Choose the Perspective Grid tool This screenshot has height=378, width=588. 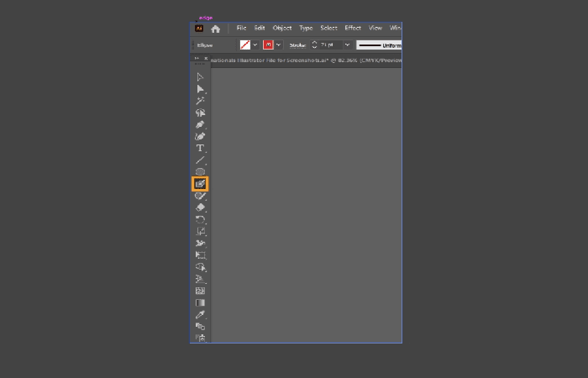(200, 279)
